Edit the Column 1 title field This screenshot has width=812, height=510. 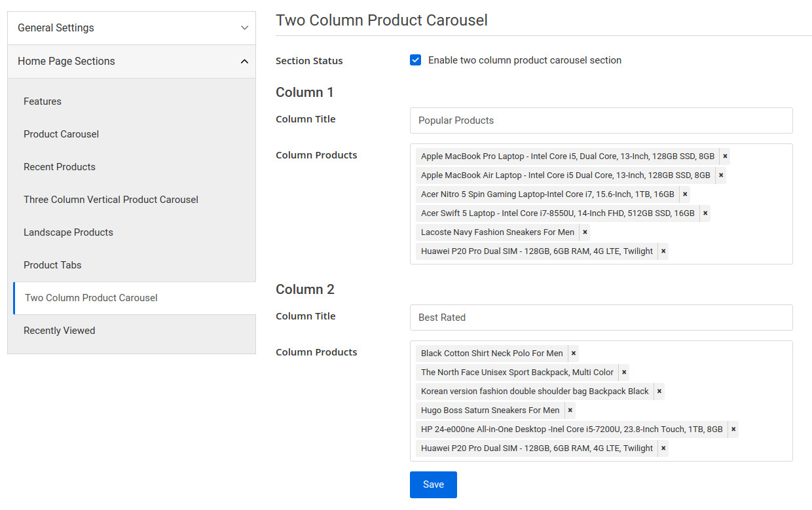[x=600, y=120]
